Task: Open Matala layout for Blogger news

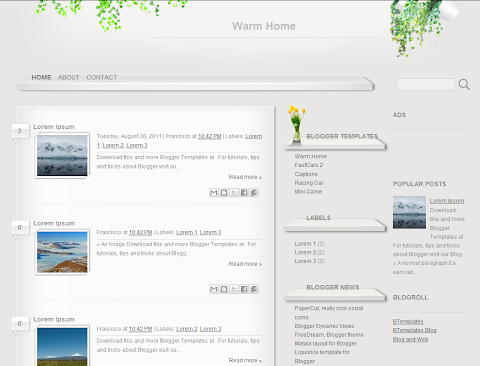Action: coord(325,343)
